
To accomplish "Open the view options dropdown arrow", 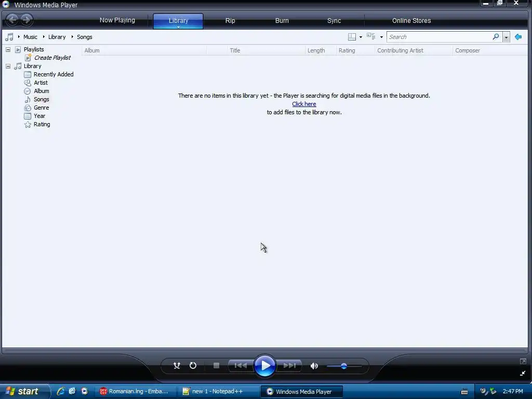I will [381, 37].
